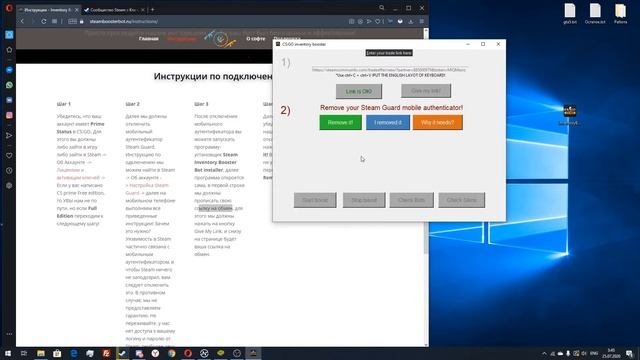Click the Шаг 3 heading
Image resolution: width=640 pixels, height=360 pixels.
click(x=201, y=104)
